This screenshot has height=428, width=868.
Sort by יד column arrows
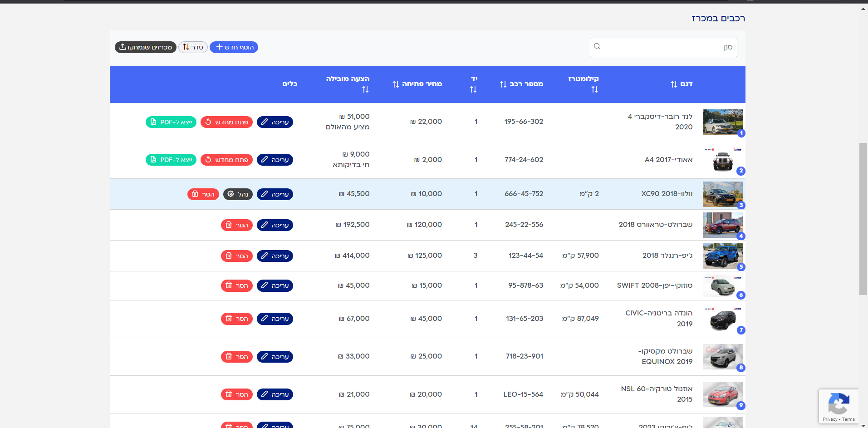[473, 89]
